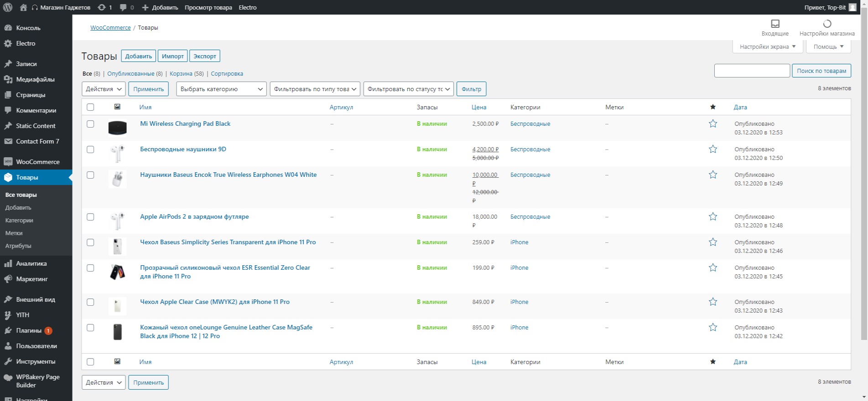Open Метки submenu item
This screenshot has height=401, width=868.
coord(14,233)
